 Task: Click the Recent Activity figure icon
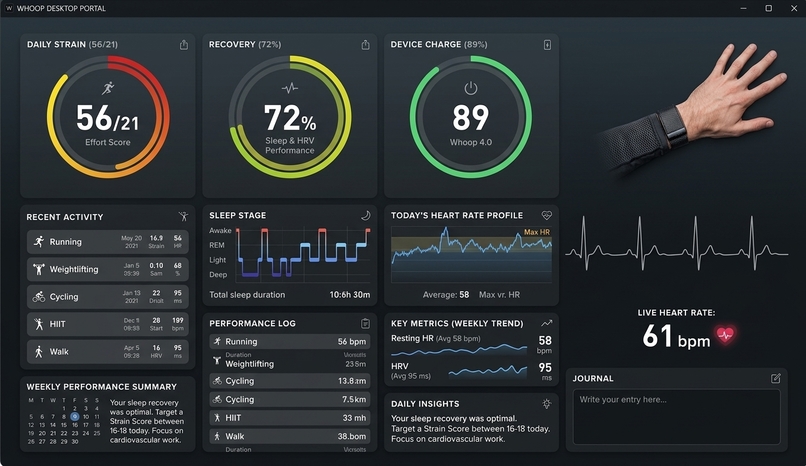tap(184, 216)
